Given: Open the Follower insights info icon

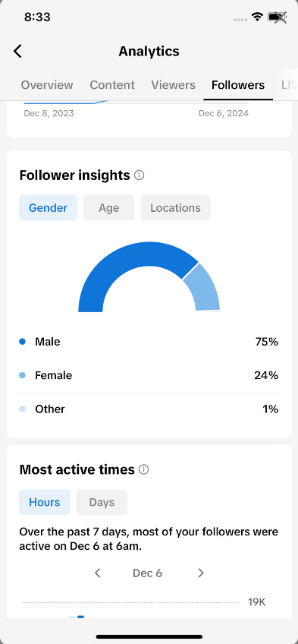Looking at the screenshot, I should click(x=140, y=175).
